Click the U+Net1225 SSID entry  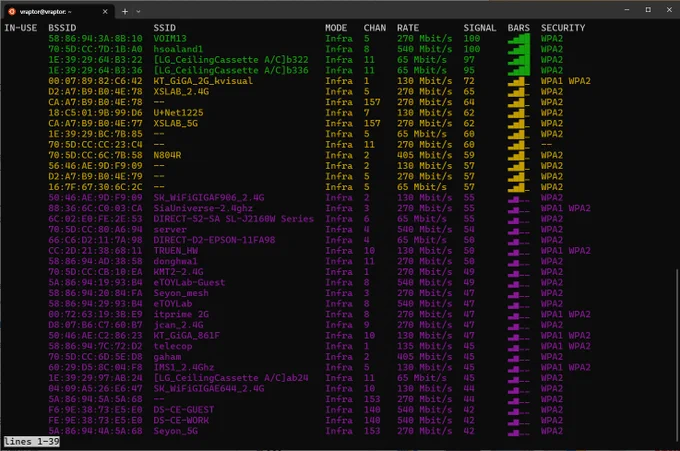point(178,113)
